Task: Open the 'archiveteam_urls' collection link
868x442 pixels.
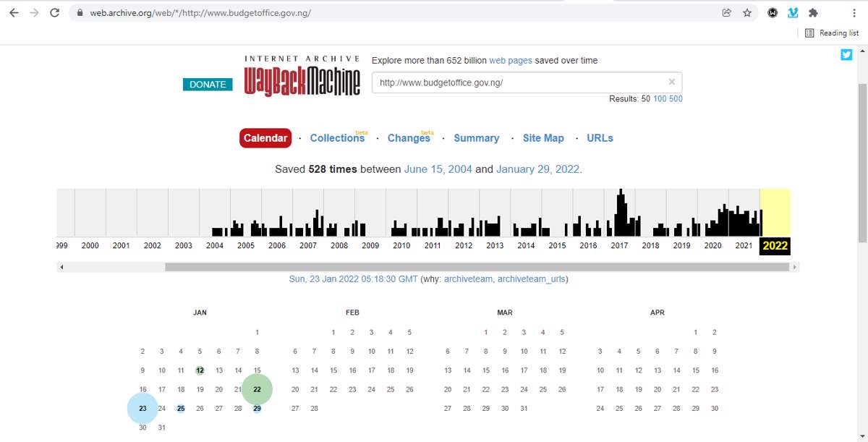Action: 531,279
